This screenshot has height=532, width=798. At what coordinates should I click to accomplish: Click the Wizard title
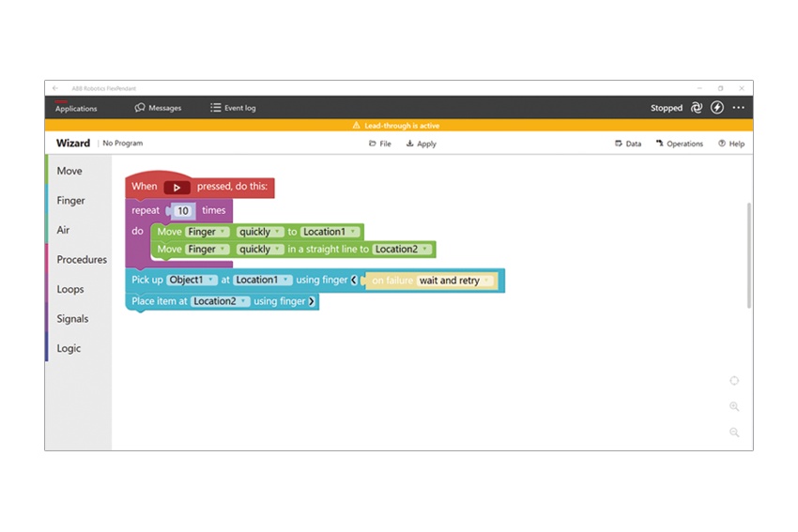(x=73, y=144)
